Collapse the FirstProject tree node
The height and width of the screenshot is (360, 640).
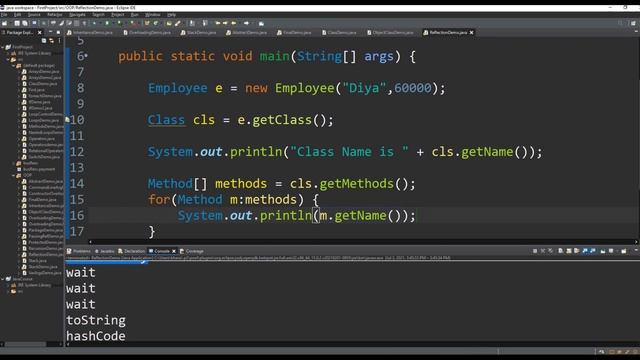click(3, 47)
